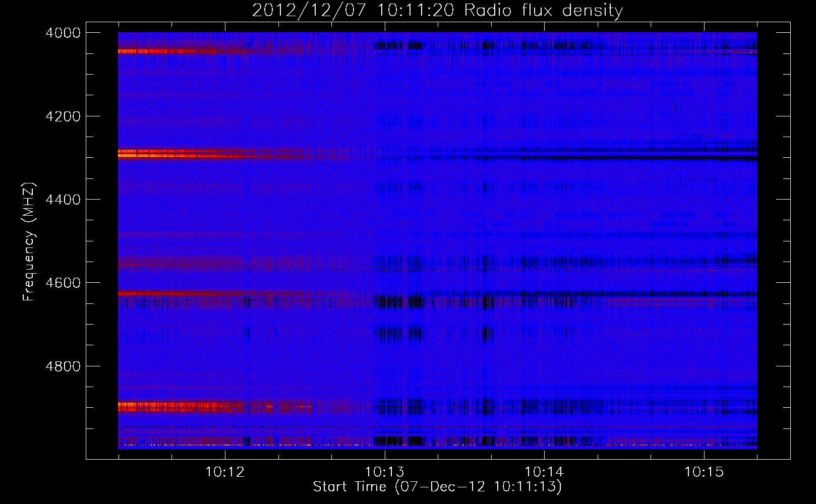Click the 10:13 time tick label
816x504 pixels.
pos(385,472)
